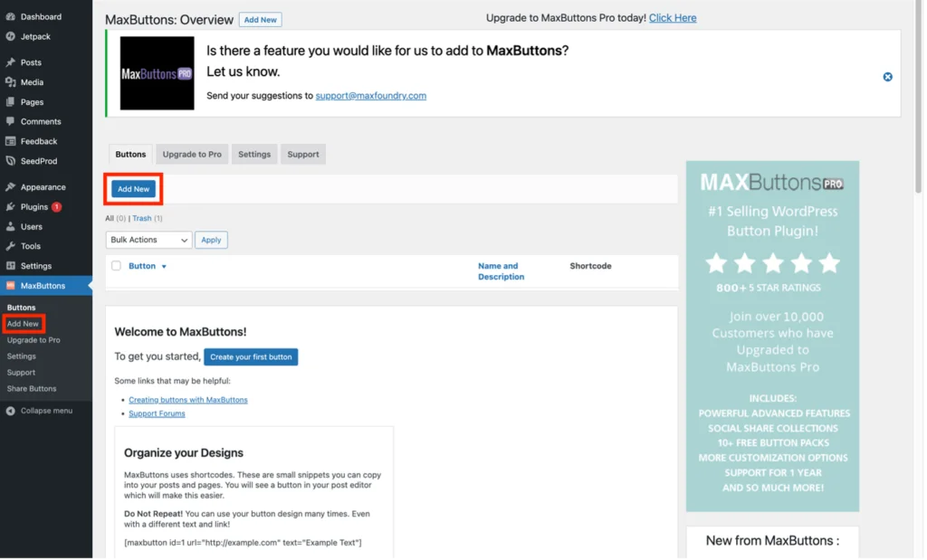927x560 pixels.
Task: Click Collapse menu label
Action: [x=47, y=411]
